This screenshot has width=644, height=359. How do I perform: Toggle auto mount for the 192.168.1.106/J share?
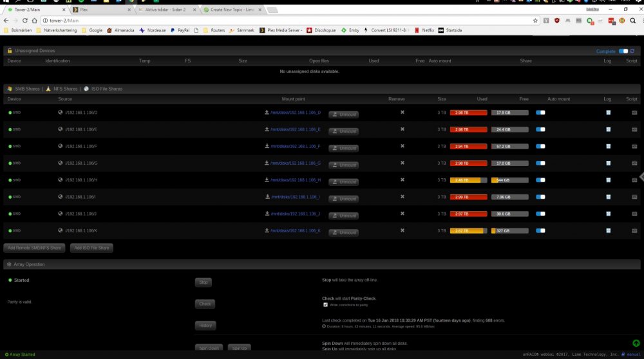click(x=540, y=214)
